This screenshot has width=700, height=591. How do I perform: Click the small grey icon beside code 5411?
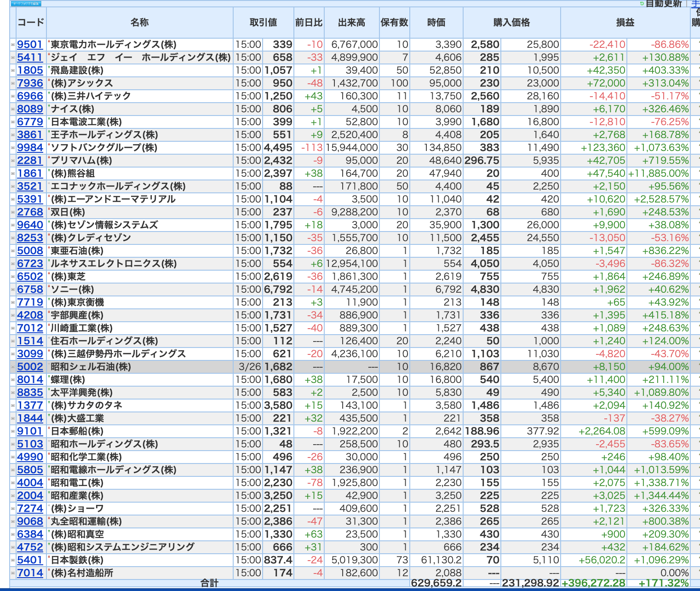point(13,58)
